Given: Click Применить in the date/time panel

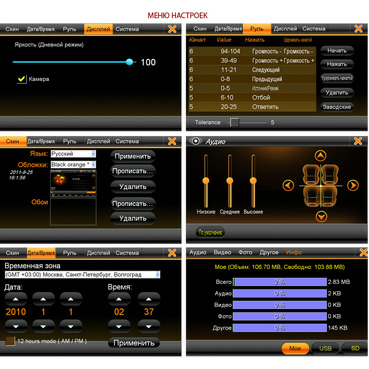Looking at the screenshot, I should click(x=134, y=343).
